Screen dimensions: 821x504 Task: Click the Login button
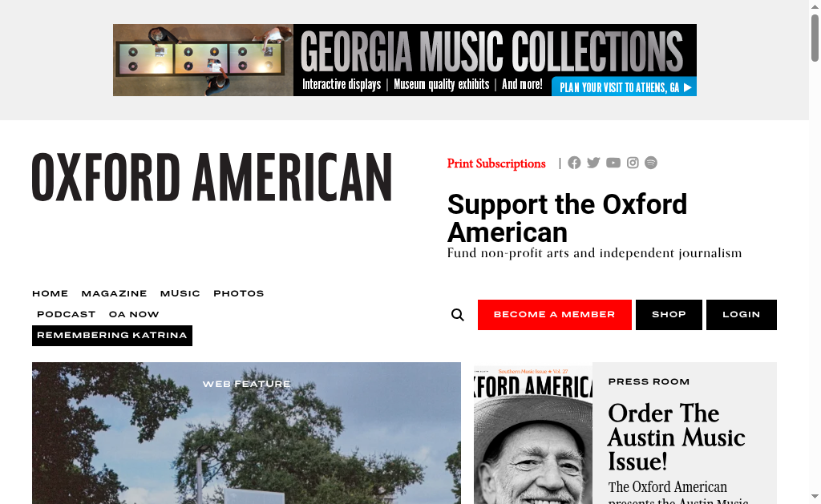pyautogui.click(x=742, y=315)
